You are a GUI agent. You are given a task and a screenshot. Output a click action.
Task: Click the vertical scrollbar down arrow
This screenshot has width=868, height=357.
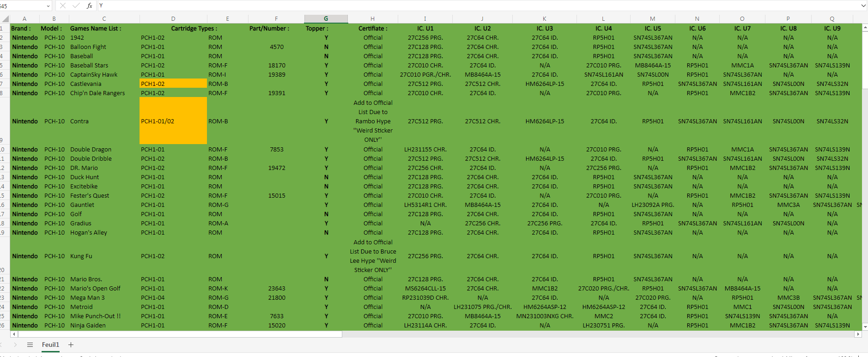865,327
